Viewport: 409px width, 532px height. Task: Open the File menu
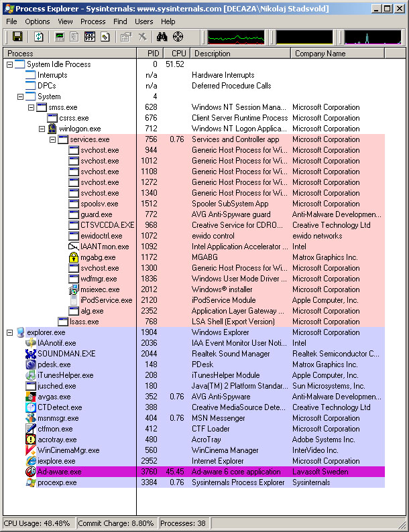pyautogui.click(x=11, y=21)
